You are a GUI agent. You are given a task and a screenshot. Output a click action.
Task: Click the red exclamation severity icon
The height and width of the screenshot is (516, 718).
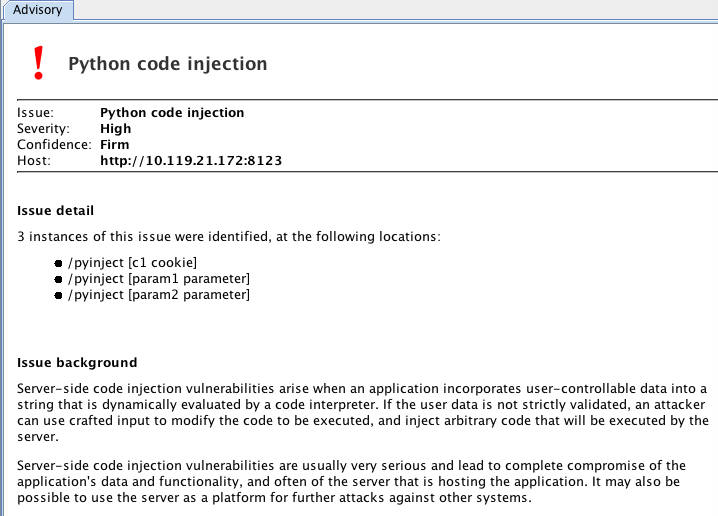(x=38, y=63)
